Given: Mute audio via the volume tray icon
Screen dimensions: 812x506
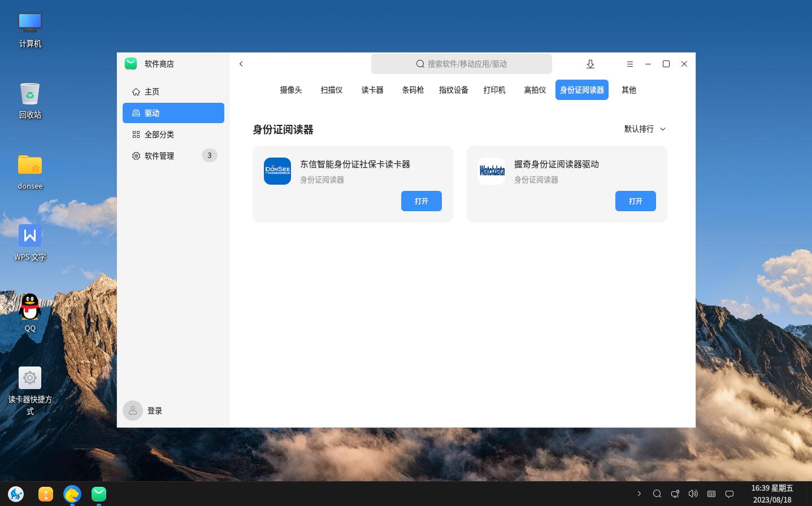Looking at the screenshot, I should point(692,494).
